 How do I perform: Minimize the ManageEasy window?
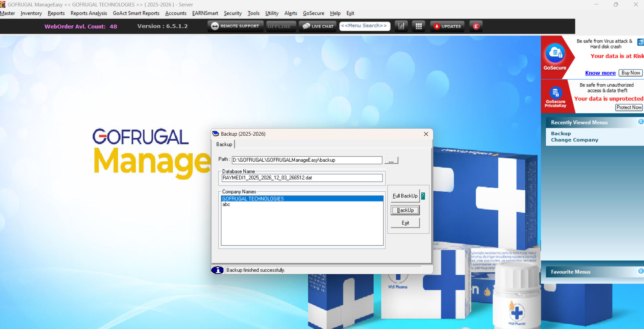click(x=596, y=5)
